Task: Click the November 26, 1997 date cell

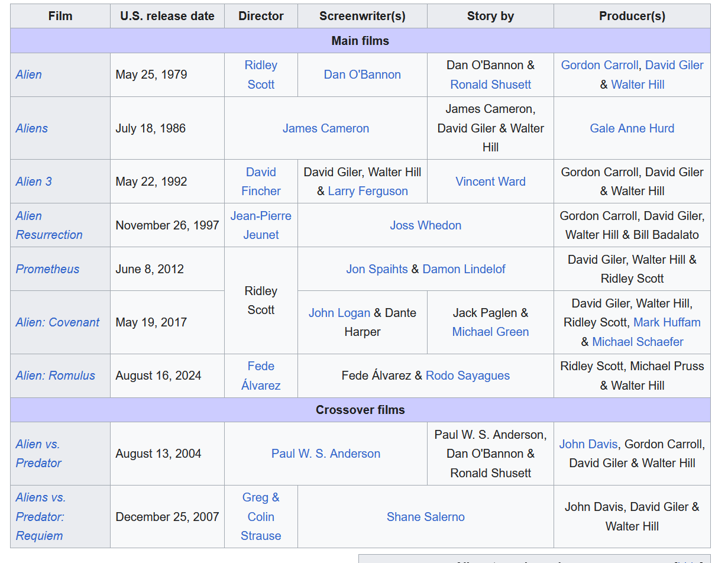Action: pyautogui.click(x=167, y=225)
